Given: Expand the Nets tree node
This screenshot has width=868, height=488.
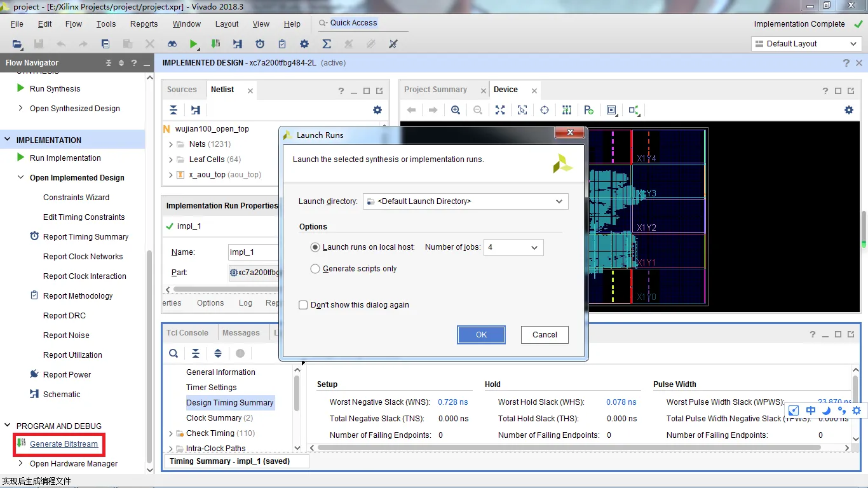Looking at the screenshot, I should pyautogui.click(x=171, y=144).
